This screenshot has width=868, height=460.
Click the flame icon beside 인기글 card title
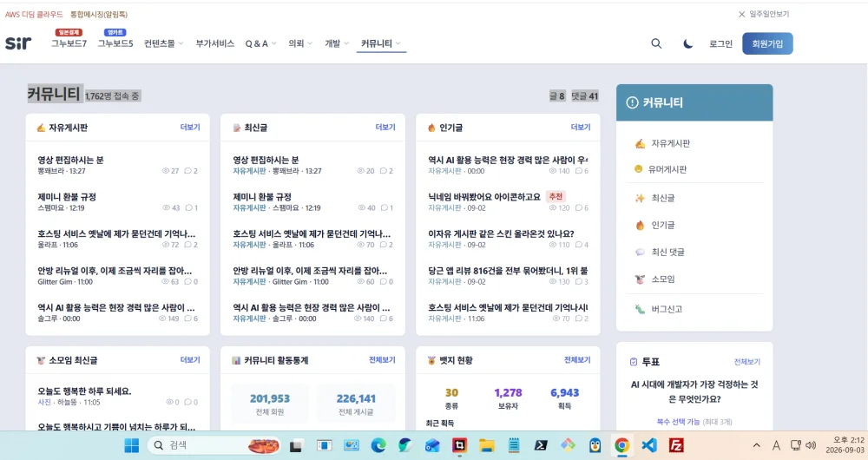pos(431,128)
